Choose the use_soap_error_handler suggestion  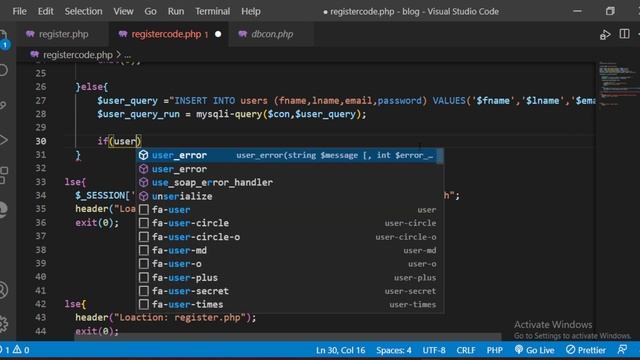289,182
